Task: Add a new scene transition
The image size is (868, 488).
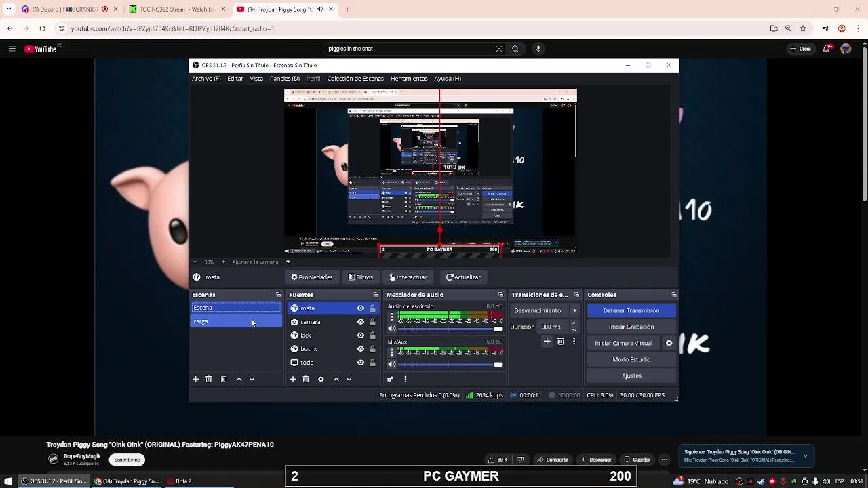Action: coord(547,342)
